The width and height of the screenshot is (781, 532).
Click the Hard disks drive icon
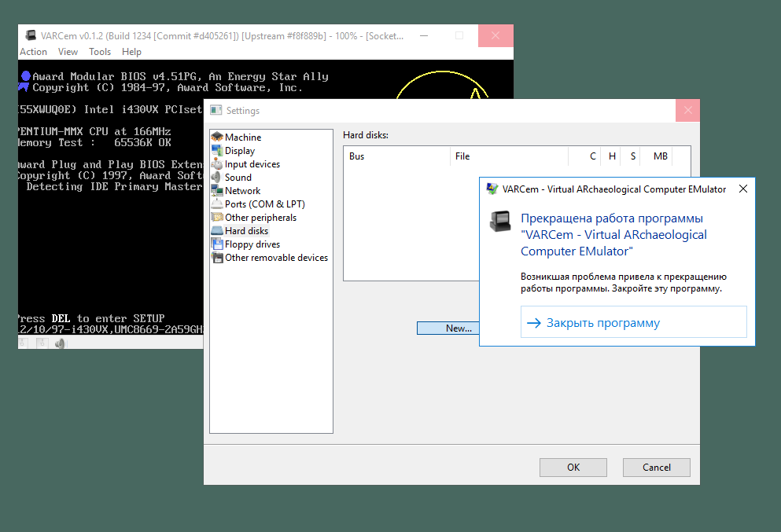pyautogui.click(x=217, y=230)
